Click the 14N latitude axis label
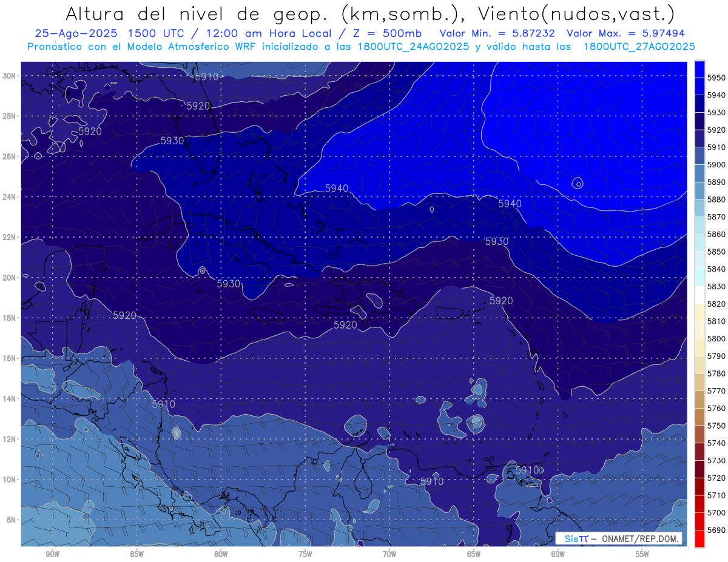 tap(10, 399)
